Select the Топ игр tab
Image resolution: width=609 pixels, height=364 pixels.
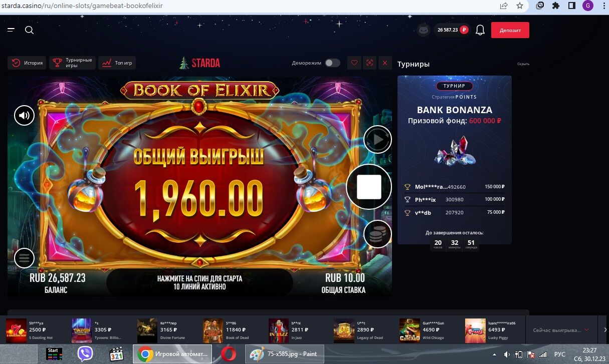(117, 63)
